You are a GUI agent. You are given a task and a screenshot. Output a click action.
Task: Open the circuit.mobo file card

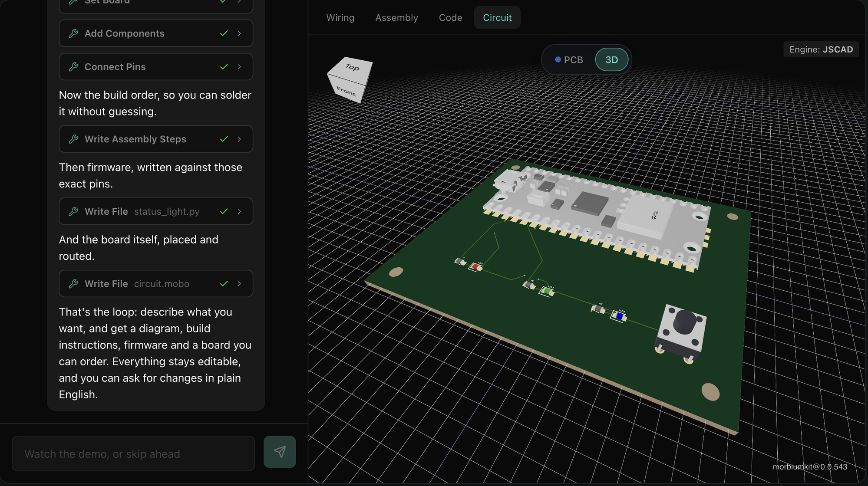pos(156,284)
